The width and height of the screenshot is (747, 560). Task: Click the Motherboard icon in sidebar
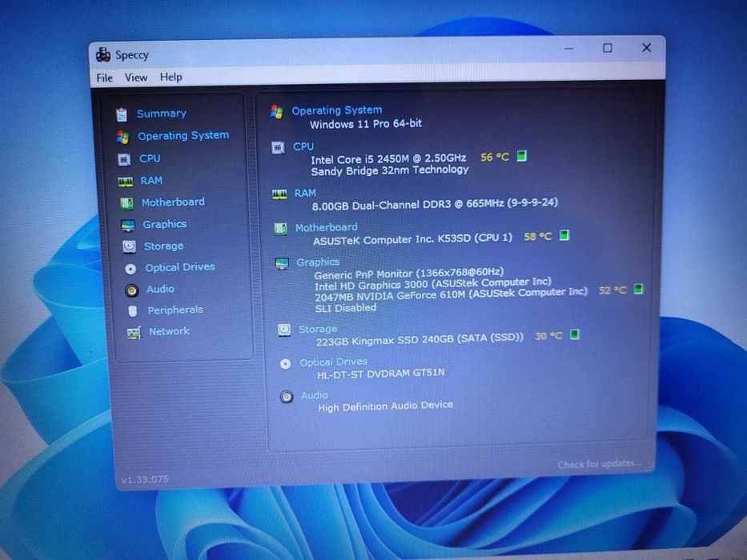[x=127, y=203]
